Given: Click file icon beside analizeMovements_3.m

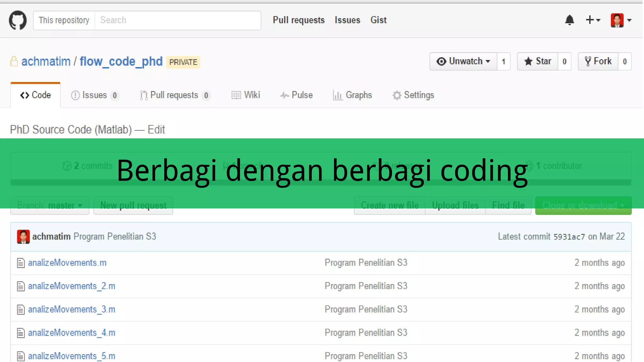Looking at the screenshot, I should coord(21,310).
